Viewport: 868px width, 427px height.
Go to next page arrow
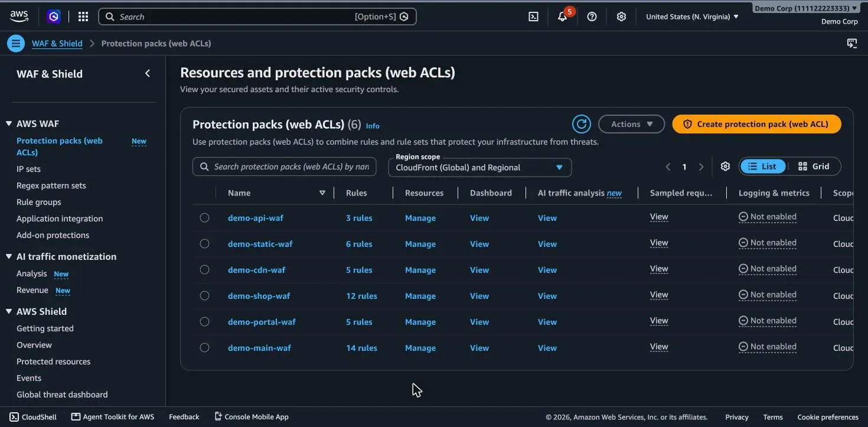coord(701,167)
